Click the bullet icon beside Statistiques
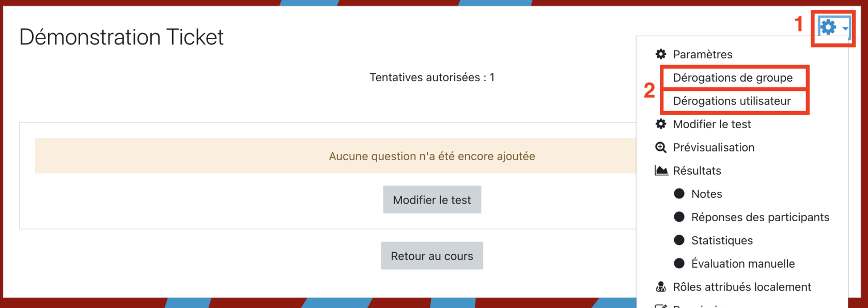This screenshot has height=308, width=868. pos(679,240)
